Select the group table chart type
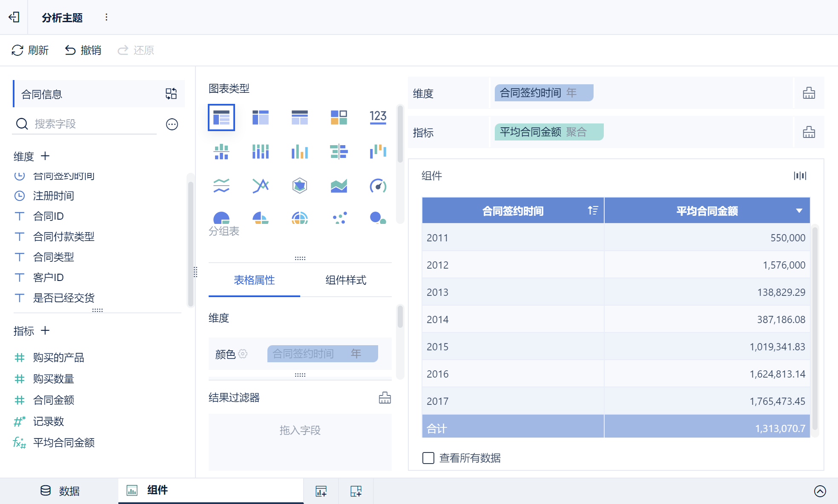The height and width of the screenshot is (504, 838). (x=221, y=117)
